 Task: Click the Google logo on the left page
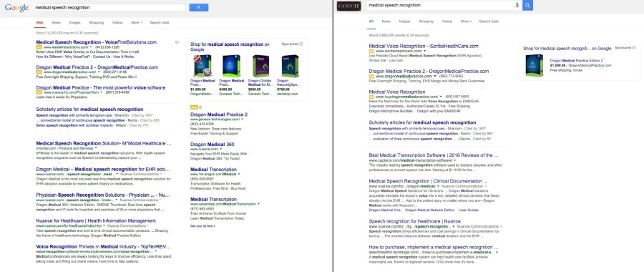(16, 7)
